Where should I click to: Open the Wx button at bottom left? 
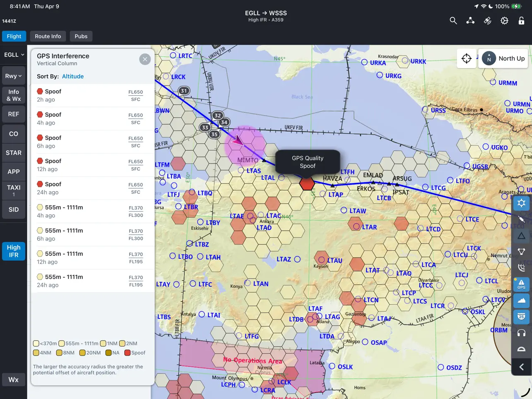pyautogui.click(x=14, y=380)
